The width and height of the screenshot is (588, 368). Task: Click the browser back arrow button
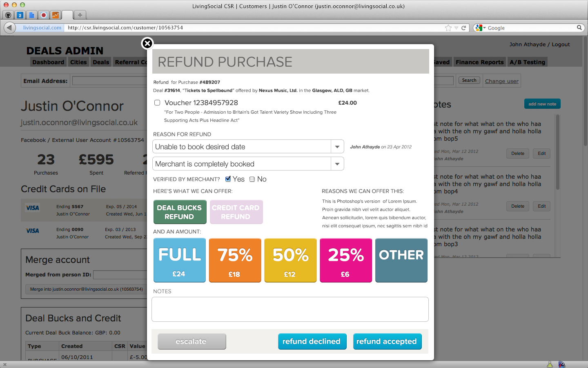tap(9, 28)
